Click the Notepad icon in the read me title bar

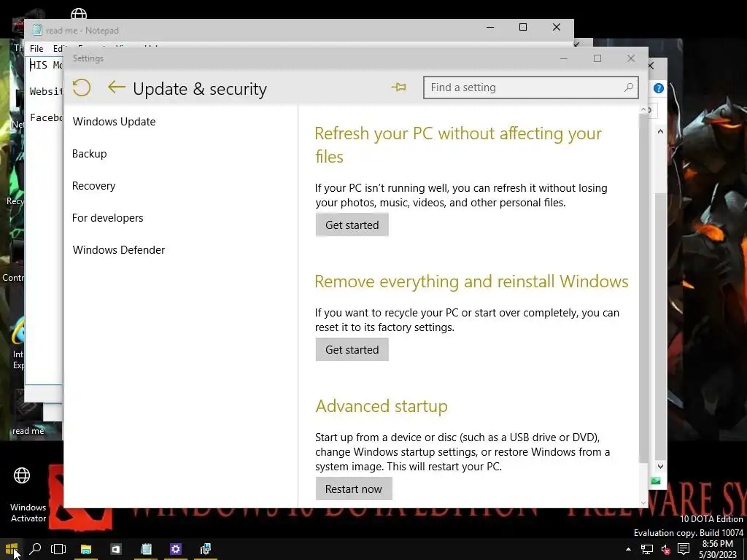point(36,30)
